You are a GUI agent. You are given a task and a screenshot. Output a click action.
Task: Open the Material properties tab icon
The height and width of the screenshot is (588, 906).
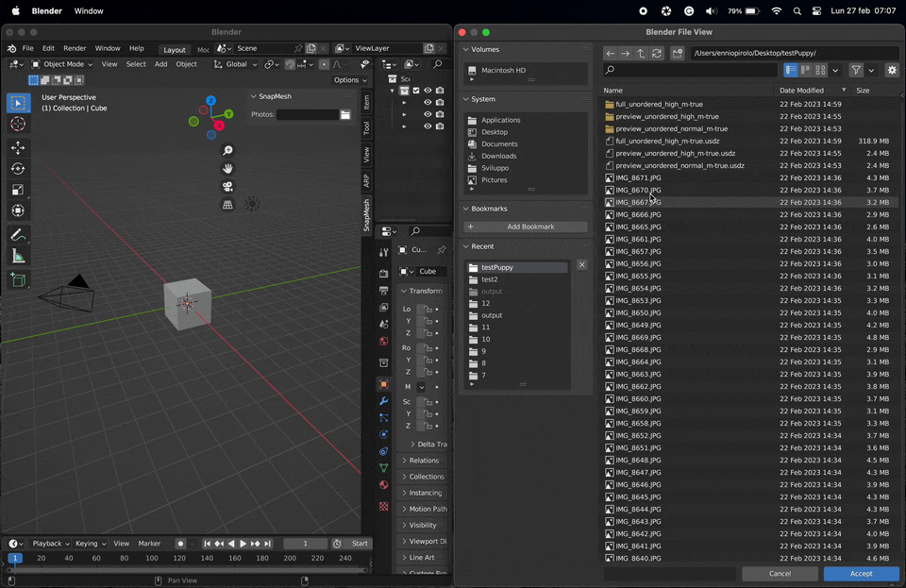[384, 484]
